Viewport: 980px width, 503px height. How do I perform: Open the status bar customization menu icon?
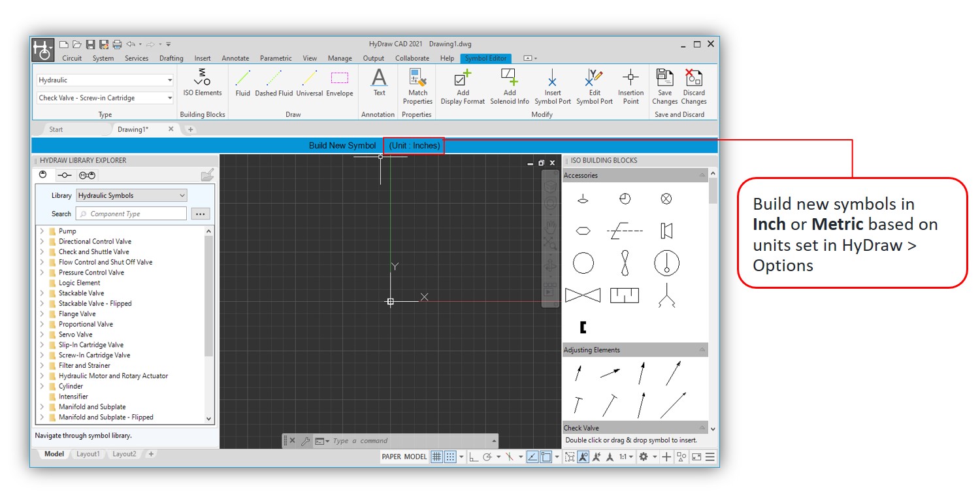(710, 457)
